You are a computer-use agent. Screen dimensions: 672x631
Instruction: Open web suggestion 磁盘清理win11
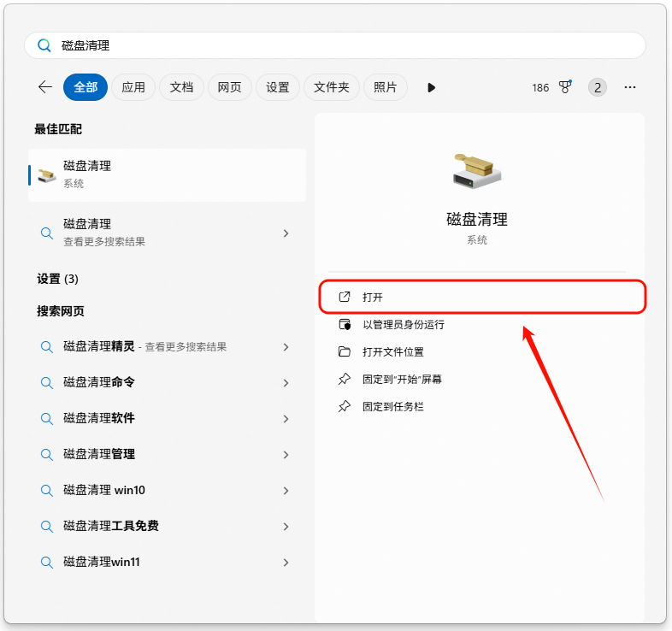pos(167,562)
